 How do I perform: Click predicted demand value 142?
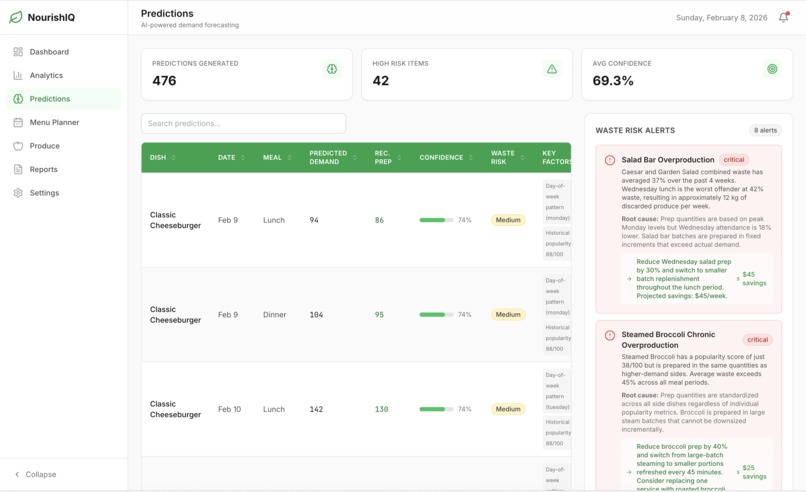click(316, 409)
